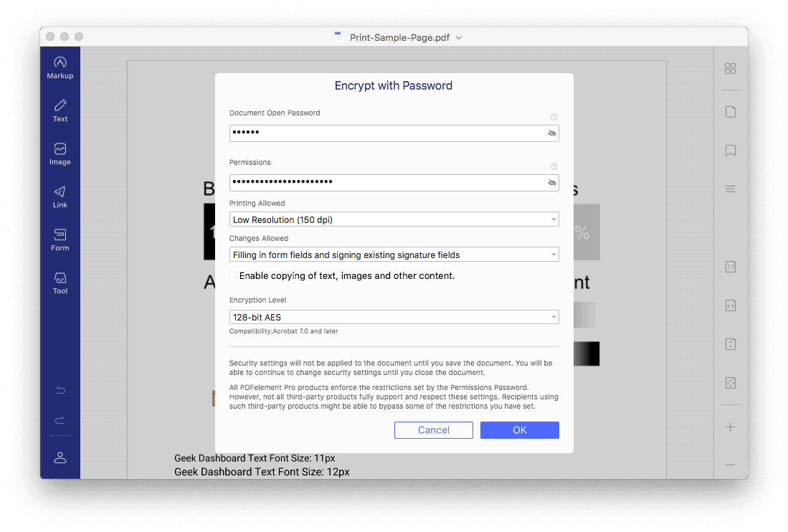This screenshot has height=532, width=788.
Task: Enable copying of text, images checkbox
Action: click(x=233, y=275)
